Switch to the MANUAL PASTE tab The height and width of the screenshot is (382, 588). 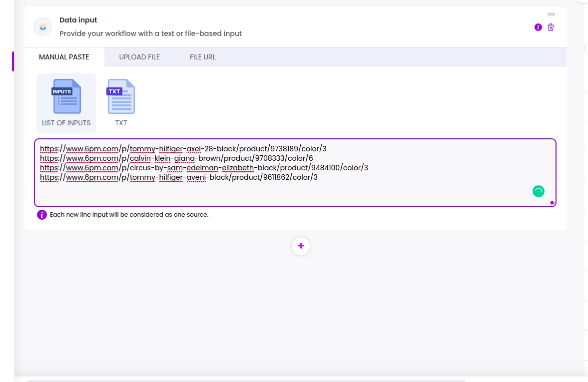click(x=64, y=57)
